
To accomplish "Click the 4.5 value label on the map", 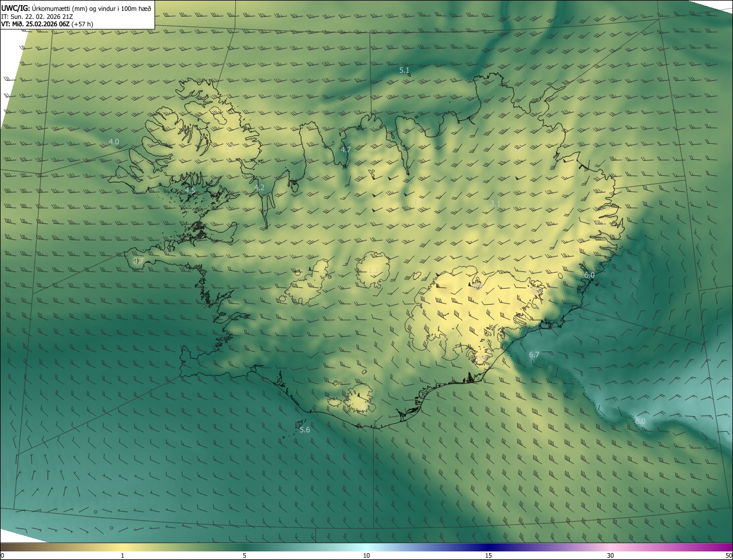I will pos(190,190).
